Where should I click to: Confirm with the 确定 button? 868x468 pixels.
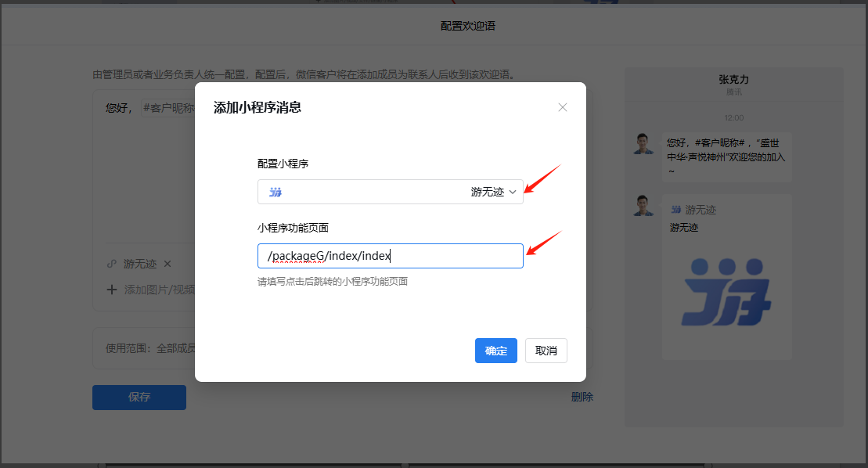click(x=495, y=351)
